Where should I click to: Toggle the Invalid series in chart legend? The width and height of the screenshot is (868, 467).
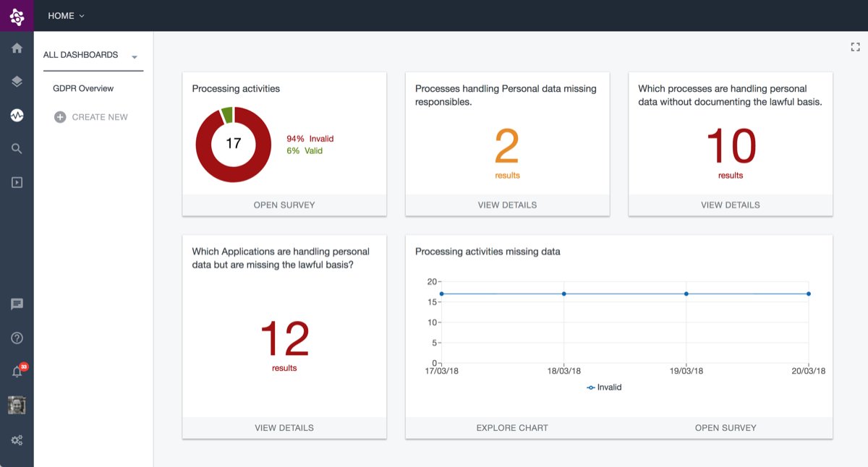click(x=604, y=387)
